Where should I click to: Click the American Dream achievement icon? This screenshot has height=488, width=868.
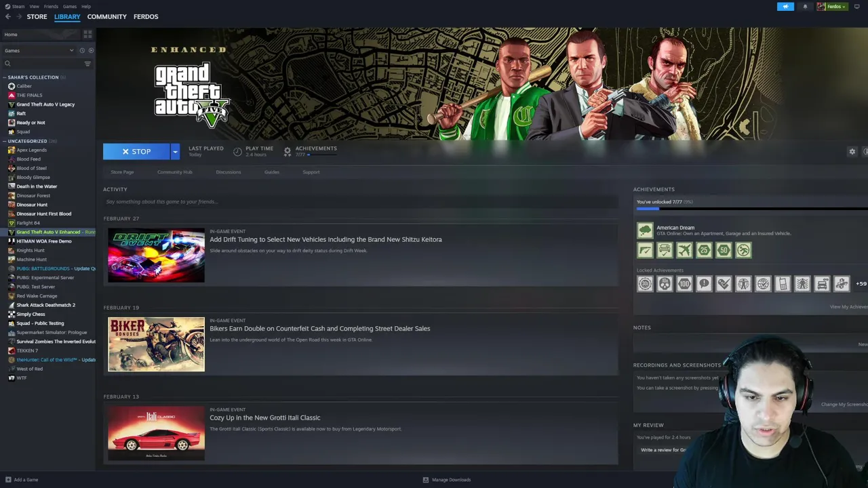(645, 230)
